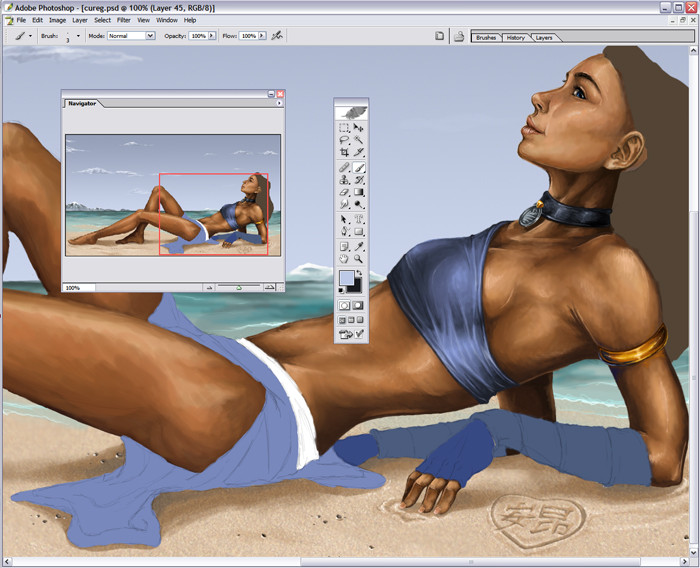The height and width of the screenshot is (568, 700).
Task: Open the Select menu
Action: click(x=102, y=20)
